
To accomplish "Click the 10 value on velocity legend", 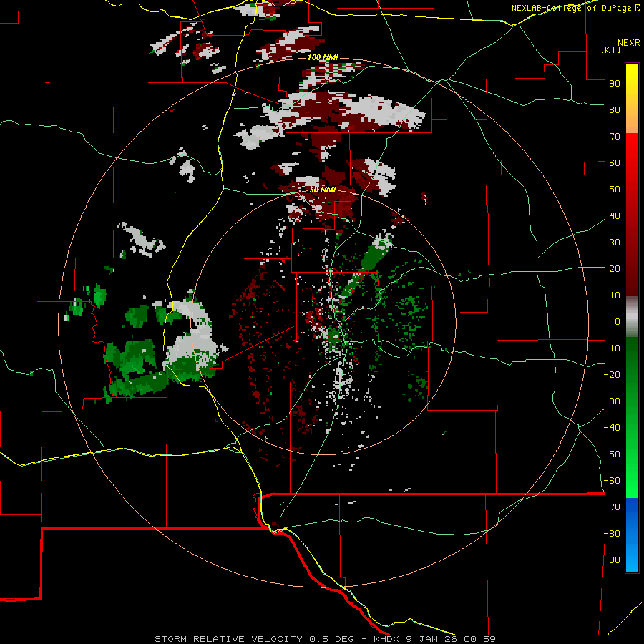I will tap(615, 296).
